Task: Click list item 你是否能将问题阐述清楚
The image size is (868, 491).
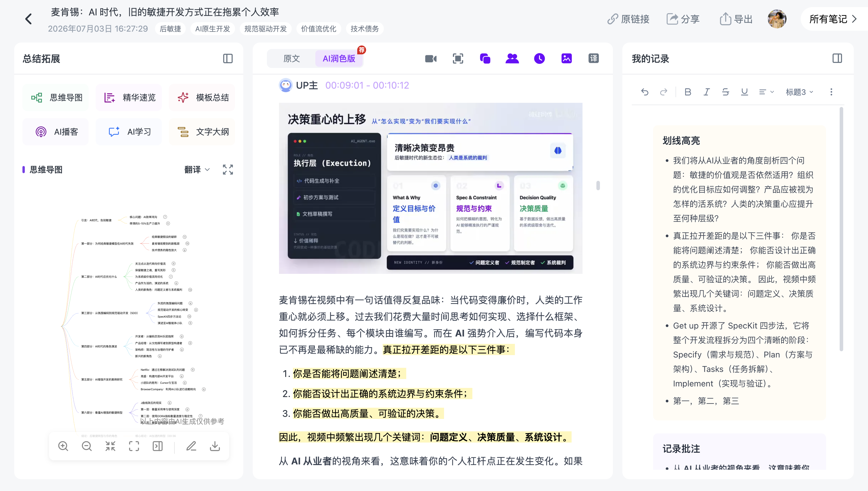Action: click(349, 374)
